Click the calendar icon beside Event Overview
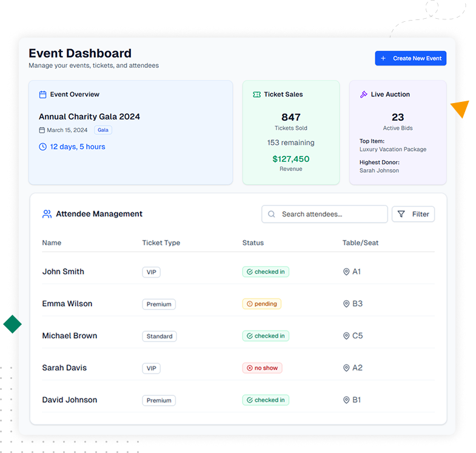Viewport: 476px width, 453px height. tap(43, 95)
